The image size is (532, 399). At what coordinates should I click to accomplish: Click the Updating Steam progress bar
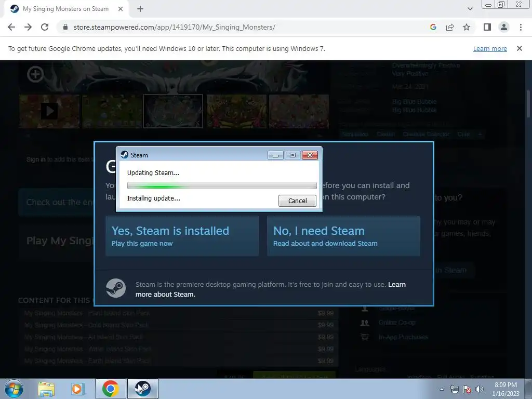222,185
